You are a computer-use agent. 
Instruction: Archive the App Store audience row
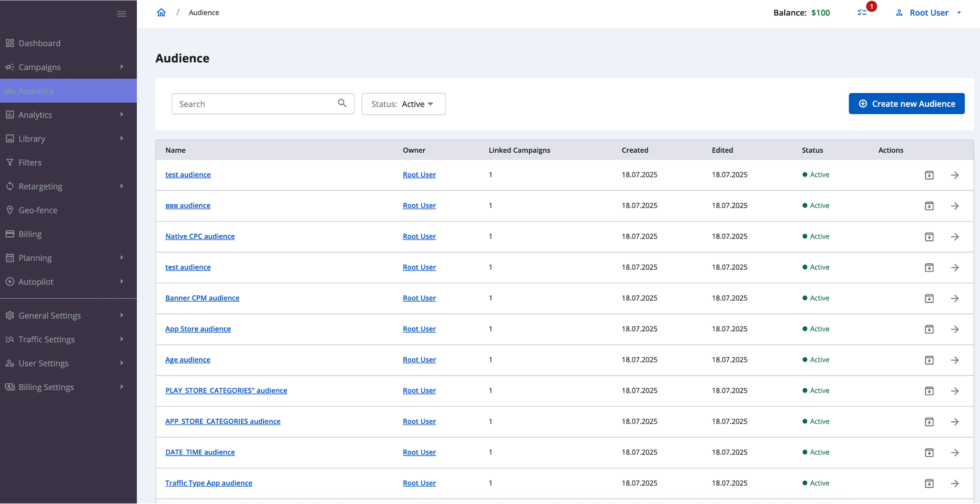click(929, 329)
